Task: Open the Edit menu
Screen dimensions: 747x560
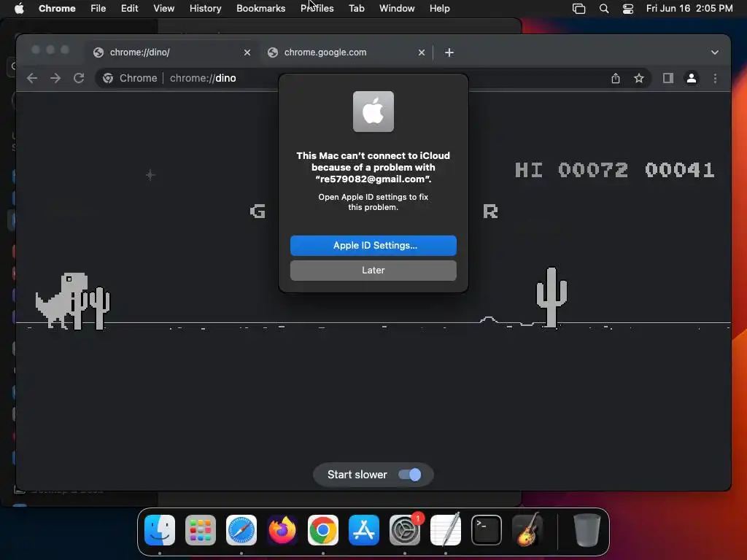Action: tap(129, 8)
